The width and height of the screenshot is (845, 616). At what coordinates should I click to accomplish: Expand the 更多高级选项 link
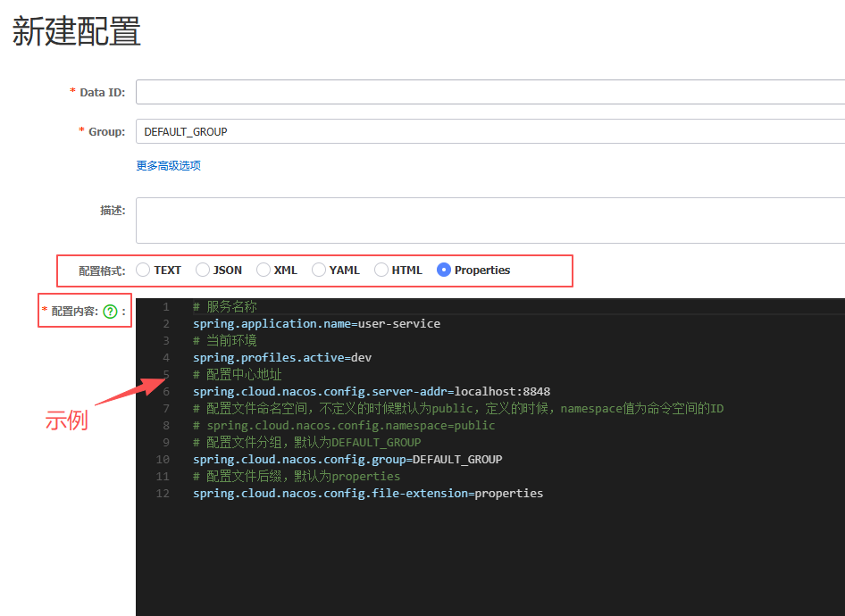coord(168,165)
